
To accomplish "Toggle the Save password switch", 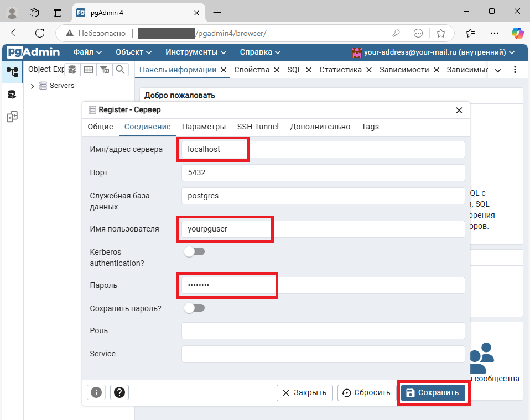I will [x=194, y=308].
